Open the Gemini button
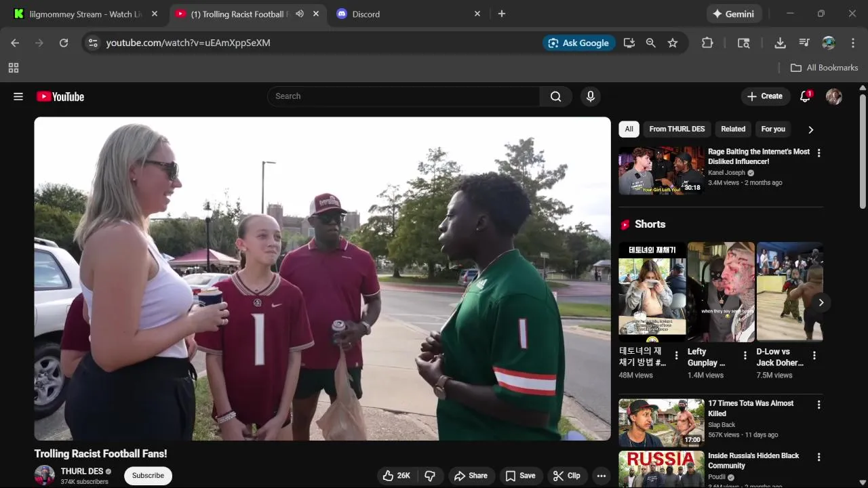Image resolution: width=868 pixels, height=488 pixels. click(734, 14)
